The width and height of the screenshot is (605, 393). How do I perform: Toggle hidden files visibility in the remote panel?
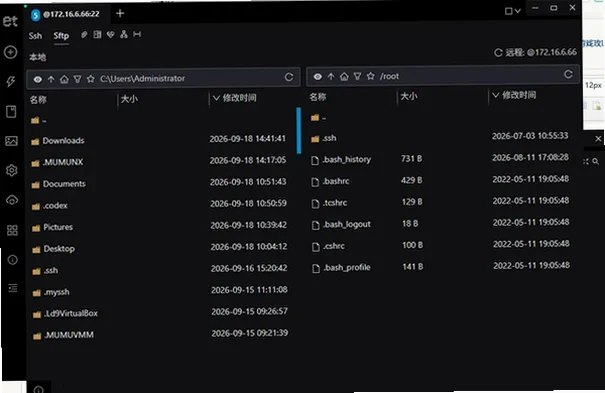coord(318,77)
